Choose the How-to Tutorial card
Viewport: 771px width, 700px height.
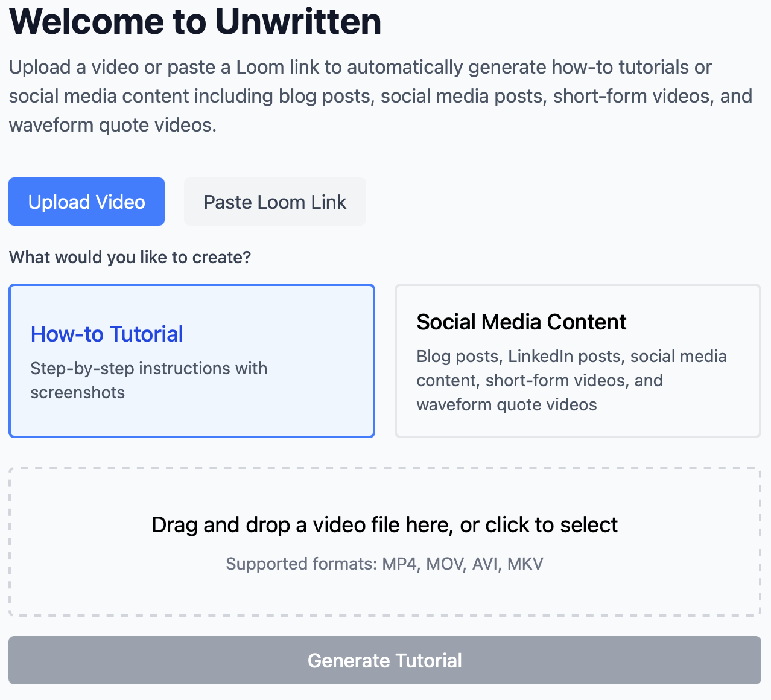pos(192,361)
